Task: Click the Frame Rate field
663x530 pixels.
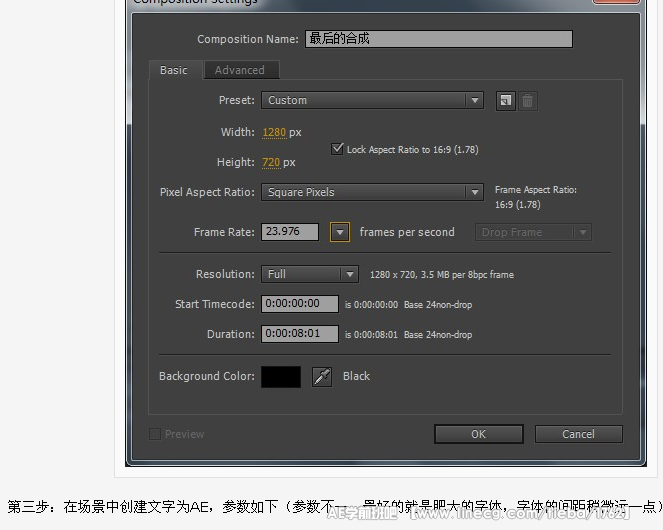Action: [290, 232]
